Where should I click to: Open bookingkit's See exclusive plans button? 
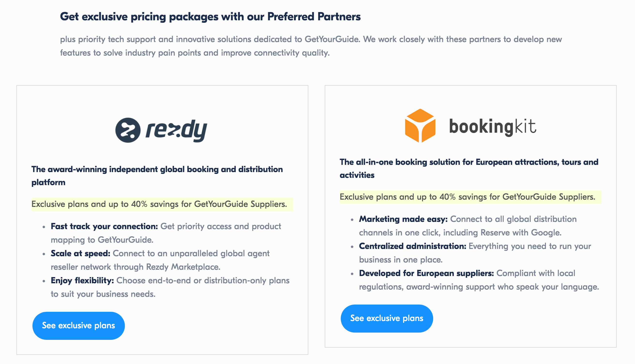click(387, 318)
